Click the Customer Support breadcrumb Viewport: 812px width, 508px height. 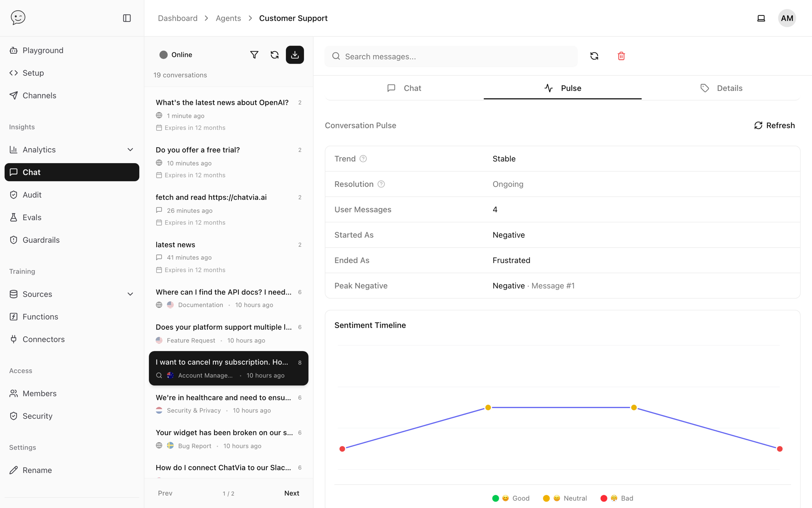point(293,18)
